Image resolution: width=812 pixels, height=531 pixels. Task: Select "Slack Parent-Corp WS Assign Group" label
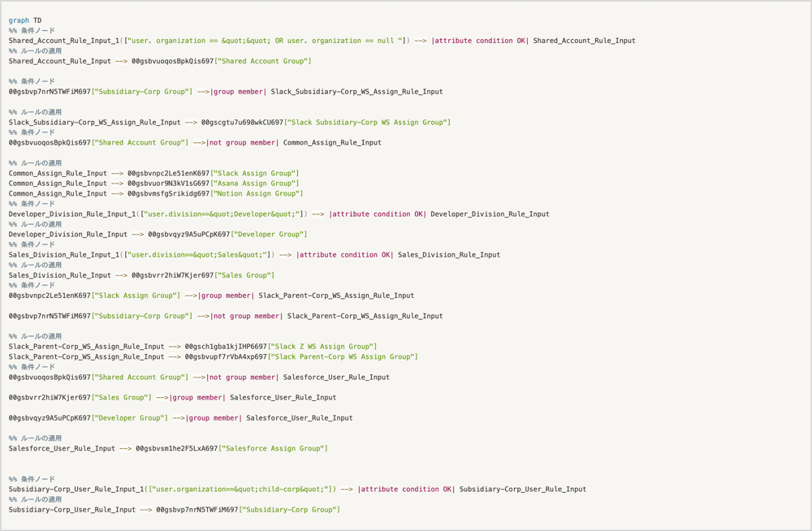click(x=343, y=357)
